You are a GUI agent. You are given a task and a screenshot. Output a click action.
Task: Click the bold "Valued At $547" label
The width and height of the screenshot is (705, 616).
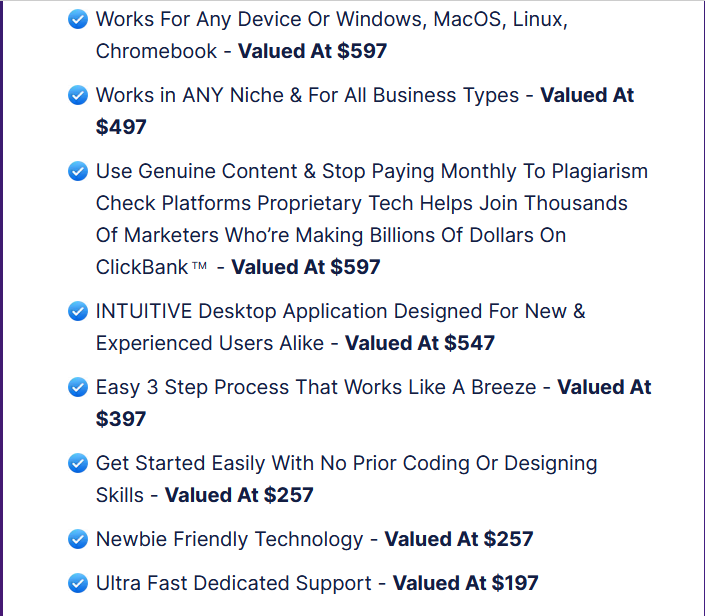click(419, 343)
